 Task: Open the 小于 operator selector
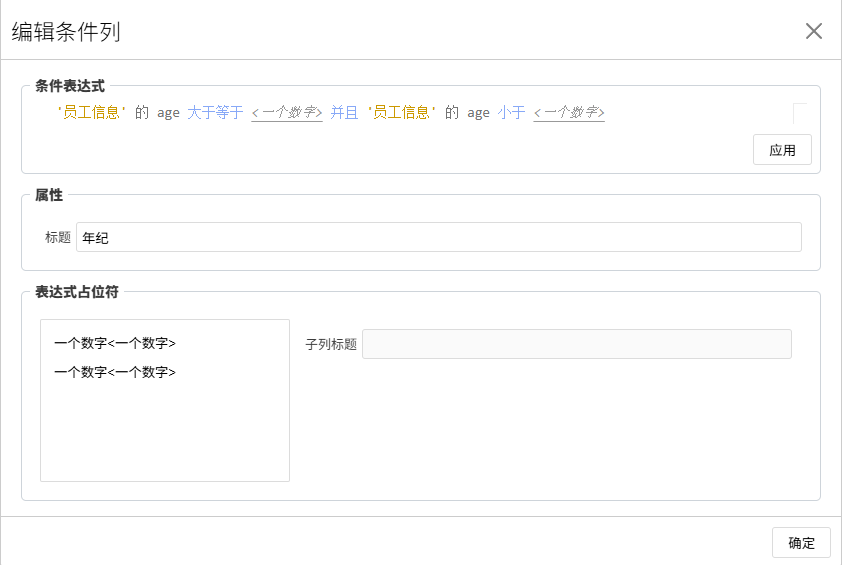tap(511, 113)
